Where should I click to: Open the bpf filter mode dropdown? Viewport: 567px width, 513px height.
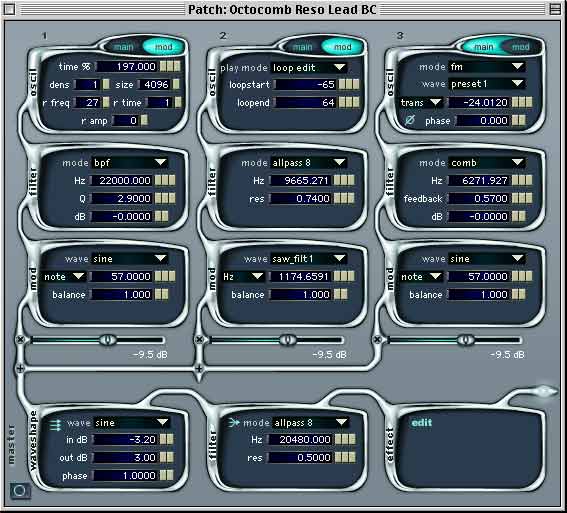[131, 163]
